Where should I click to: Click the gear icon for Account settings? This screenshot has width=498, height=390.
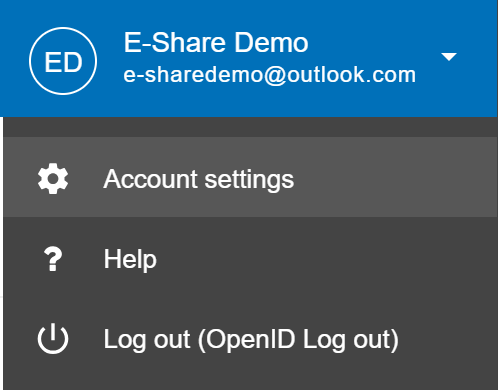tap(53, 179)
